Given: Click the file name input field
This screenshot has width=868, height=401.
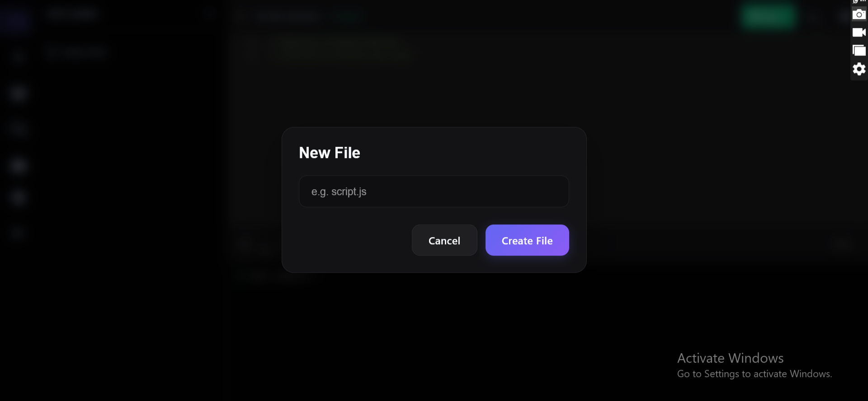Looking at the screenshot, I should click(434, 191).
